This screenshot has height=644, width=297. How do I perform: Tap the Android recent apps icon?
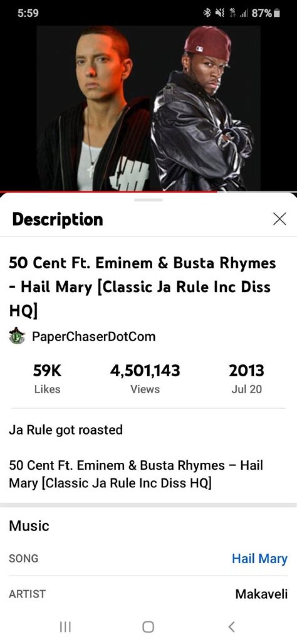[65, 627]
